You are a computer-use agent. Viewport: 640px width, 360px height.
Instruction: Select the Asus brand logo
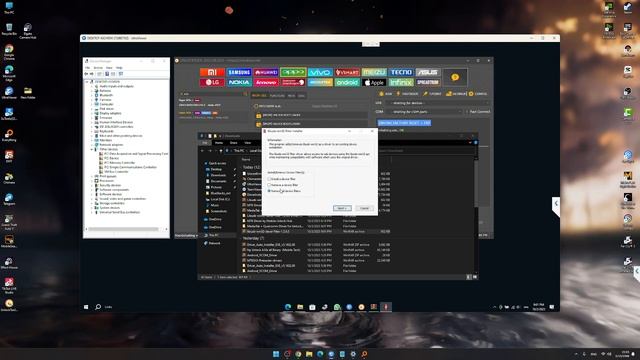coord(428,72)
